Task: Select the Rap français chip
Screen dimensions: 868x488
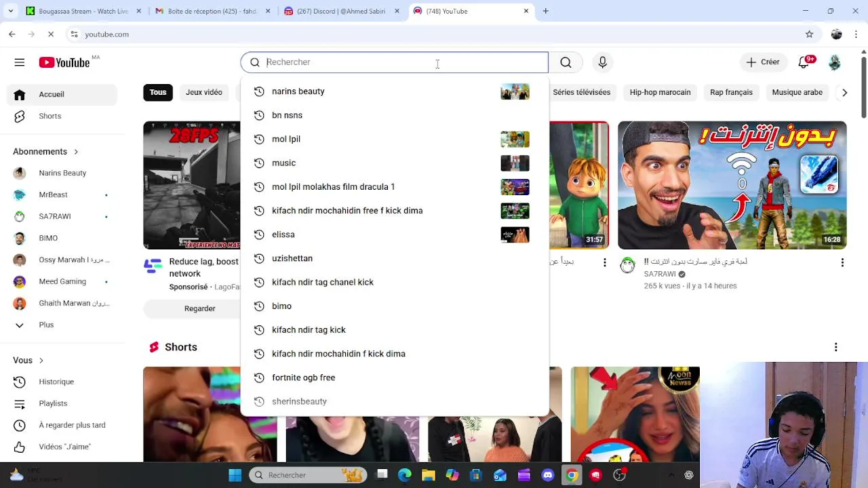Action: 731,92
